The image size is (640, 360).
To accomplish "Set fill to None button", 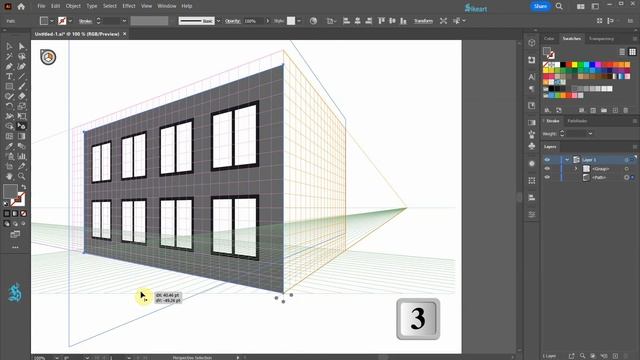I will click(x=23, y=213).
